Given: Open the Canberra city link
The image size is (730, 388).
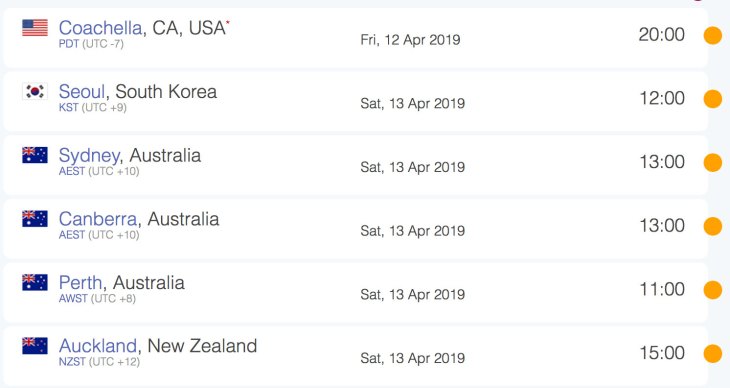Looking at the screenshot, I should point(98,219).
